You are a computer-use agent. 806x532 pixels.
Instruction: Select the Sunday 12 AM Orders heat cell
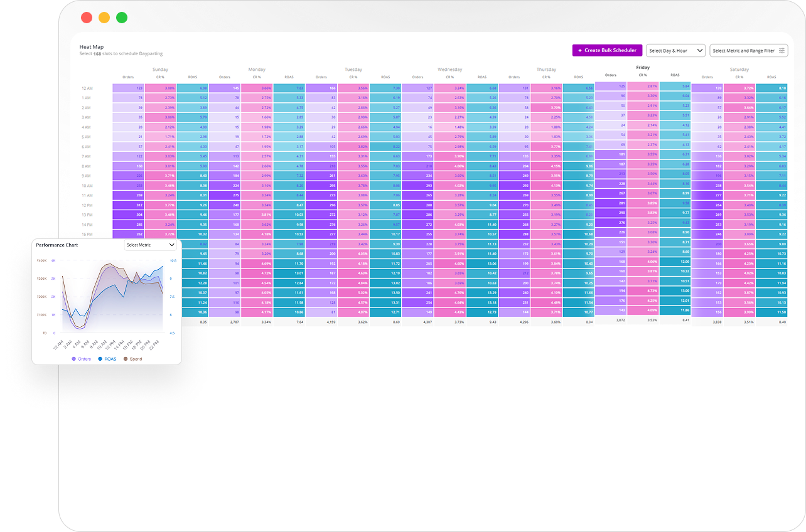coord(128,88)
